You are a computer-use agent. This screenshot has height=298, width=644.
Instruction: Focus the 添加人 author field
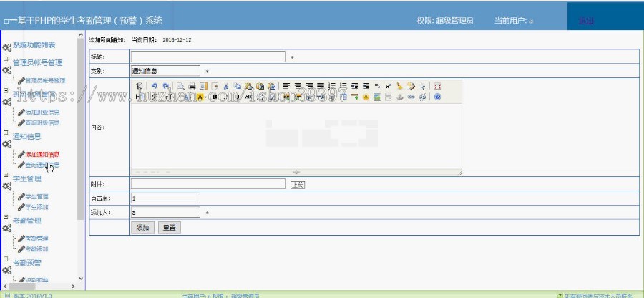[x=165, y=212]
